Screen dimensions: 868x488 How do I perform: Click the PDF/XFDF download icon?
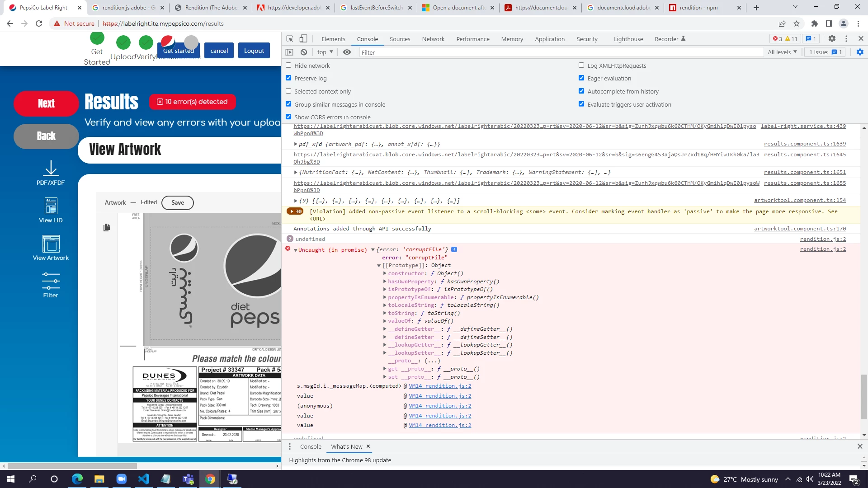tap(51, 169)
